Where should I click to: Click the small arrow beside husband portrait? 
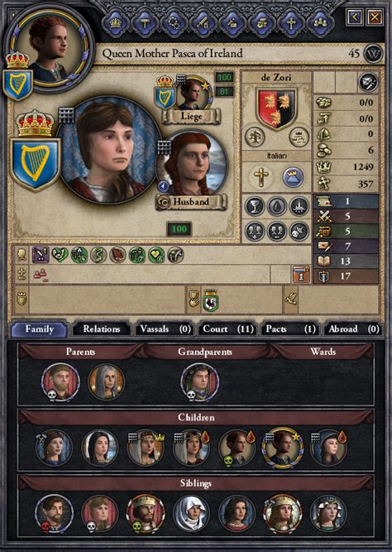[x=163, y=186]
